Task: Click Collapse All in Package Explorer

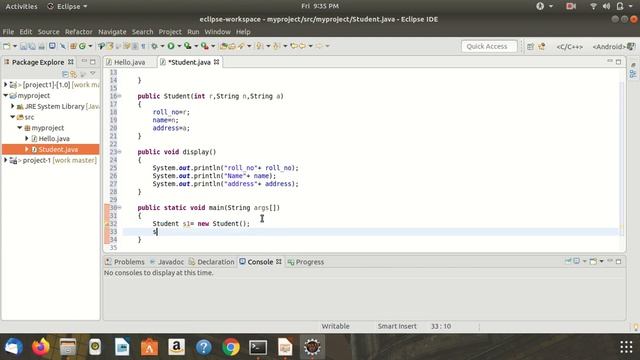Action: click(65, 74)
